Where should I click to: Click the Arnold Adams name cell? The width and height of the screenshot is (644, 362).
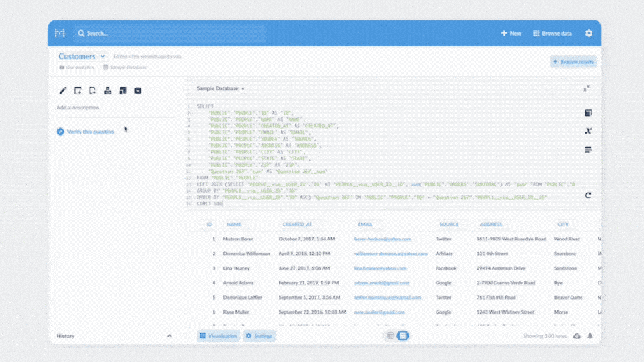238,282
